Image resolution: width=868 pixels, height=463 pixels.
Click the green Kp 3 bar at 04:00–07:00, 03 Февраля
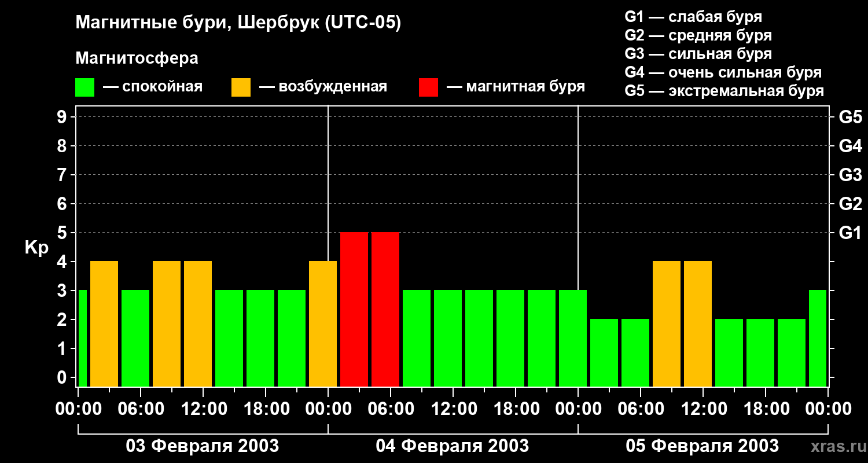point(135,338)
